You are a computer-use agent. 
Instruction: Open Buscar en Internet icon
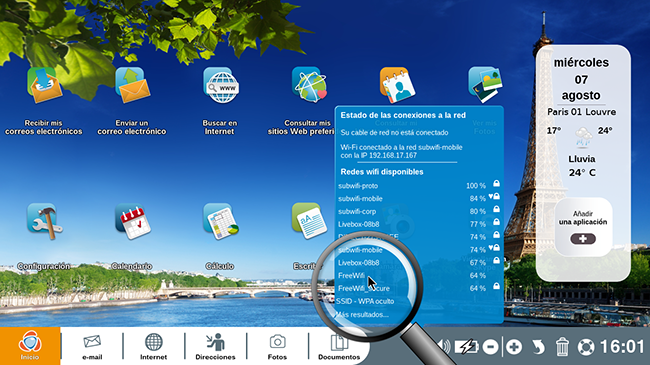coord(221,85)
